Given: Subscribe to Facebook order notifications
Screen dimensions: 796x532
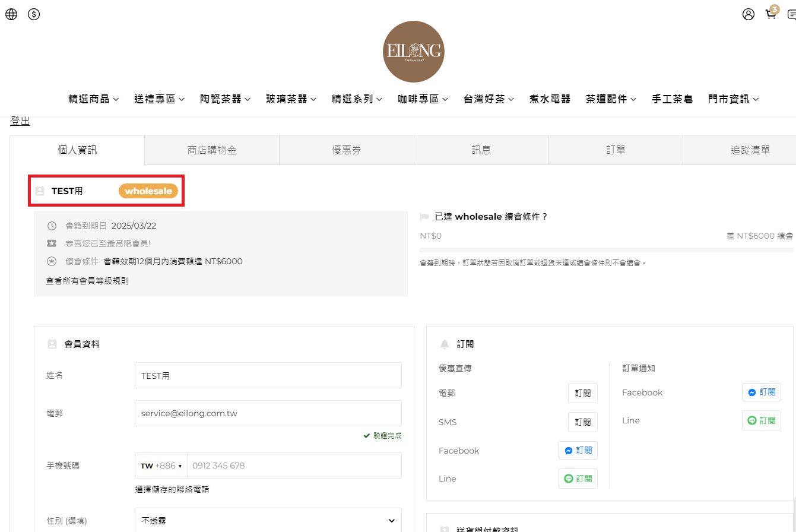Looking at the screenshot, I should [761, 392].
